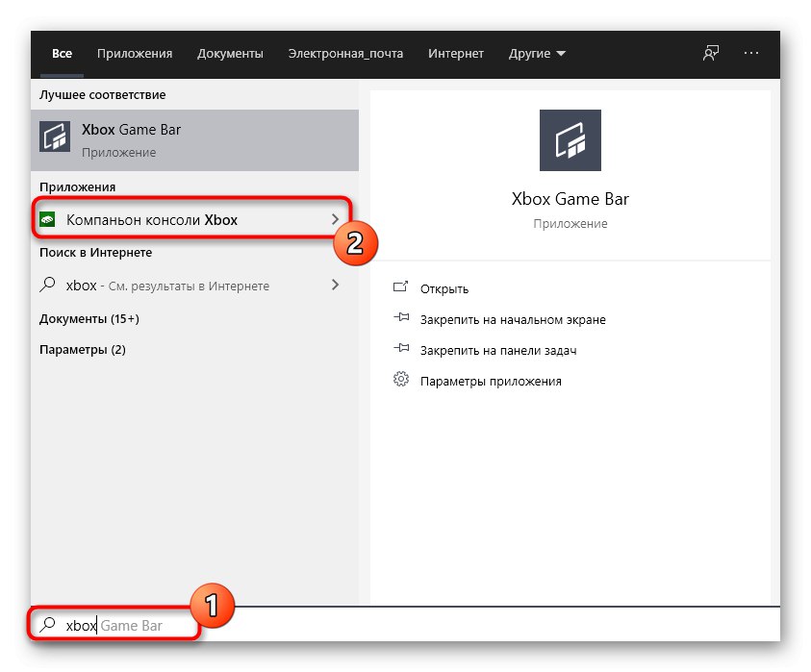The height and width of the screenshot is (672, 811).
Task: Click the gear icon for app settings
Action: click(x=401, y=380)
